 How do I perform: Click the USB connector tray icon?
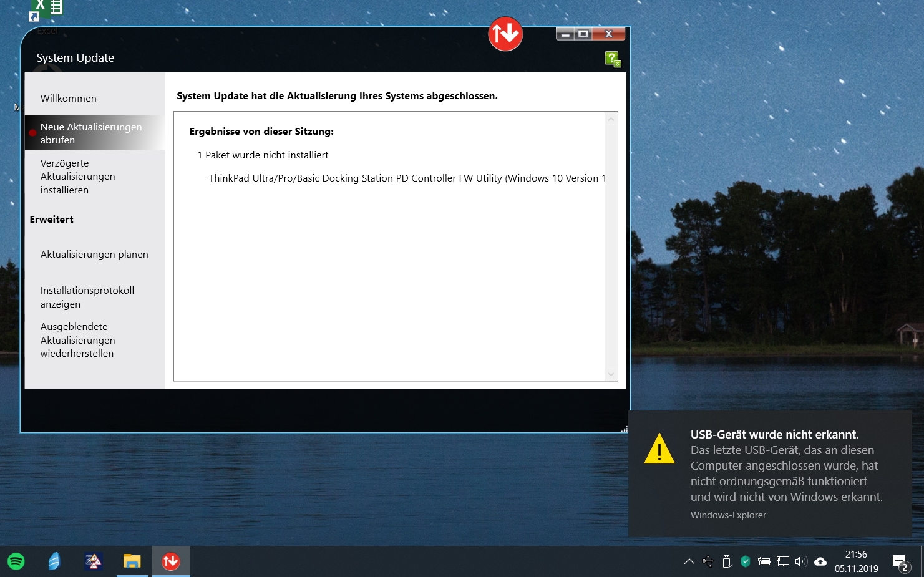click(x=708, y=561)
